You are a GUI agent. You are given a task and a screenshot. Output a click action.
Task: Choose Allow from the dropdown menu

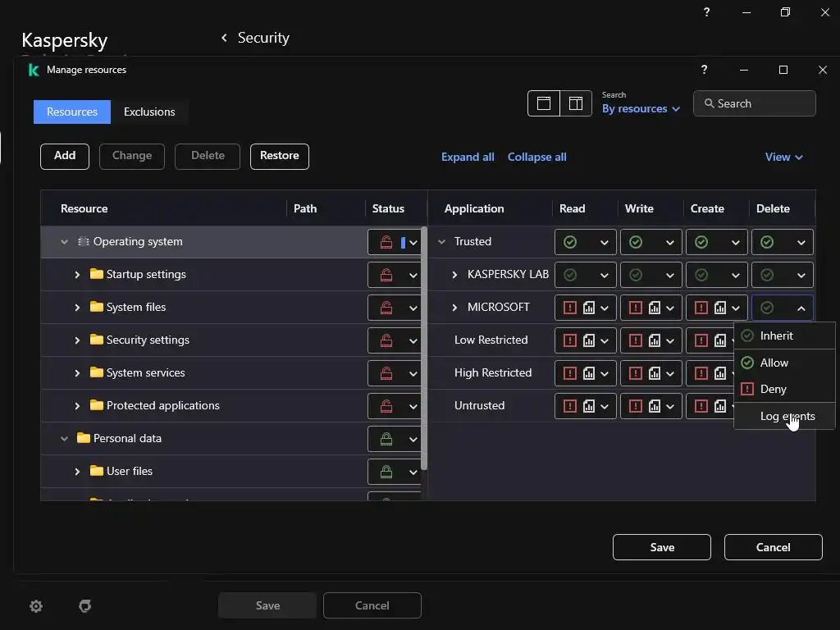pos(784,363)
